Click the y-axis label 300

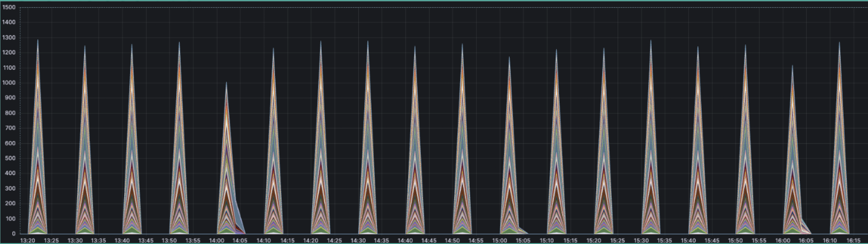tap(10, 189)
